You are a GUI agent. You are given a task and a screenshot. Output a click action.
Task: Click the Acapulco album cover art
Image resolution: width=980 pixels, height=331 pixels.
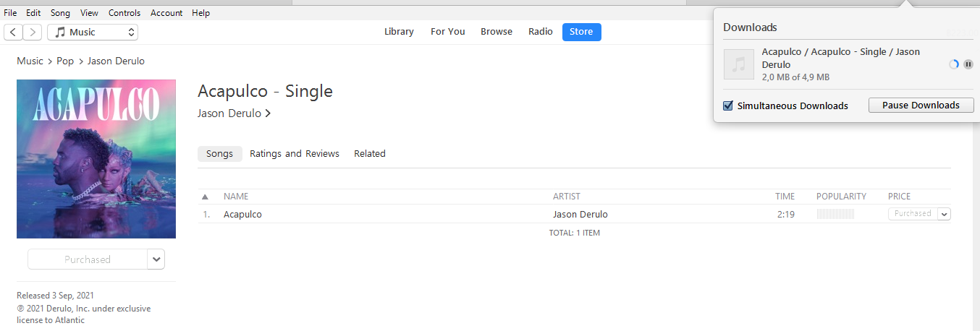96,159
